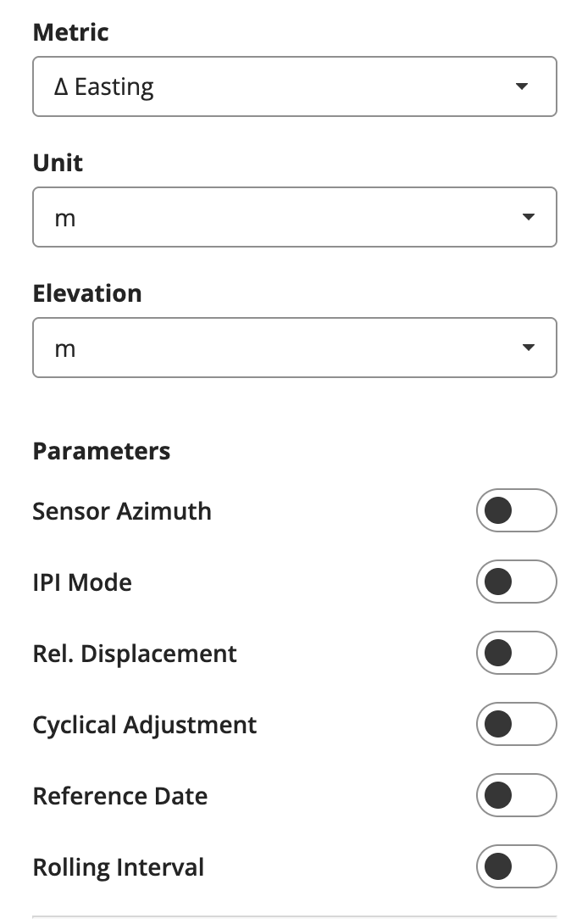Click the caret arrow in the Unit field
Screen dimensions: 571x924
[x=528, y=217]
